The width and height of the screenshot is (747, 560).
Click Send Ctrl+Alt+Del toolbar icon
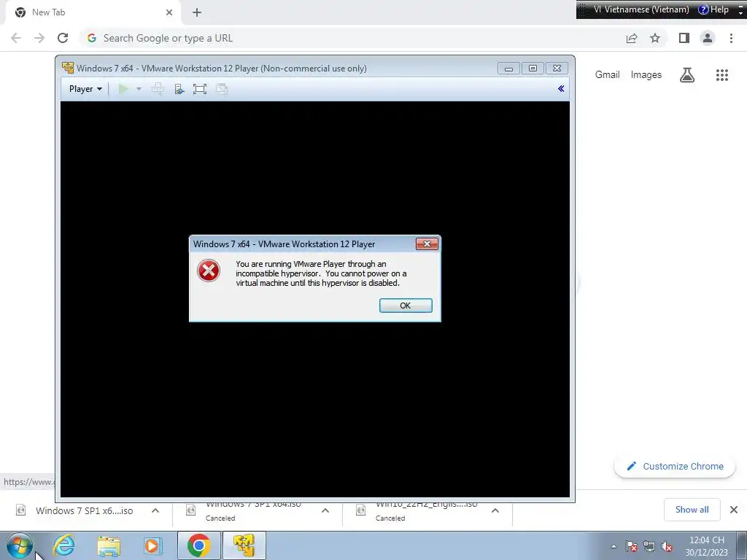(158, 88)
